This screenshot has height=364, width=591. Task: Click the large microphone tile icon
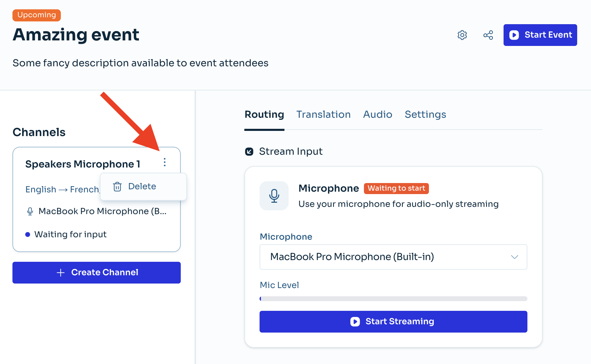click(274, 196)
